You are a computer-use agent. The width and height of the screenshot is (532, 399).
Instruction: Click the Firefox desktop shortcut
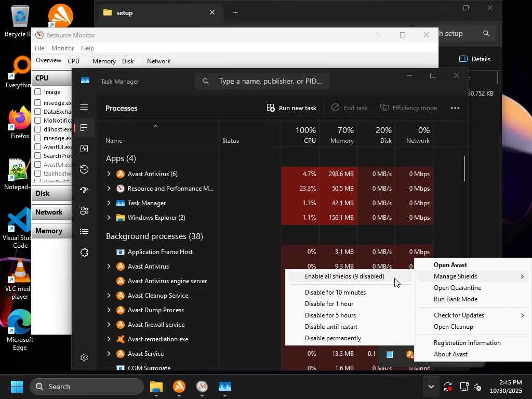[20, 123]
